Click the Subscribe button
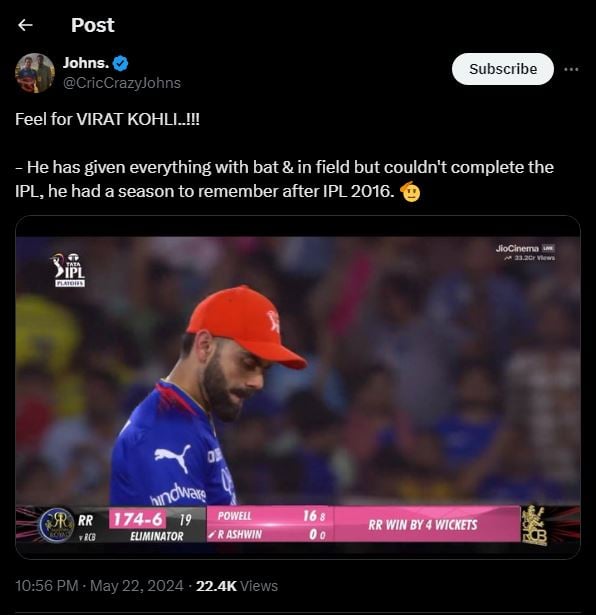 (x=503, y=69)
